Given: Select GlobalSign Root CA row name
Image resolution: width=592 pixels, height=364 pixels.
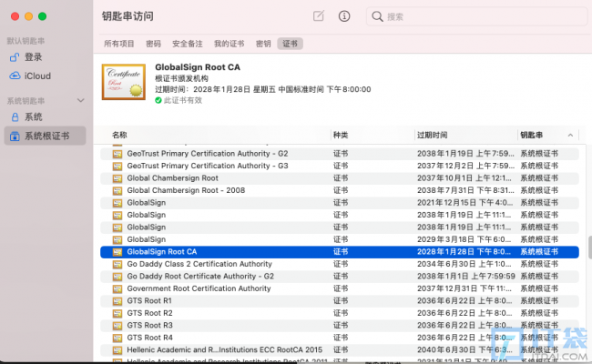Looking at the screenshot, I should pyautogui.click(x=161, y=251).
